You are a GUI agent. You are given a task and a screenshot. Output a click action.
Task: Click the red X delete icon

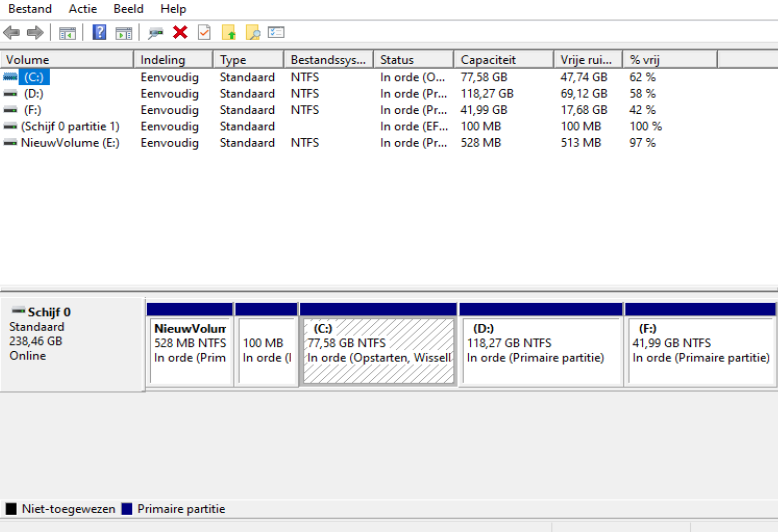coord(180,33)
